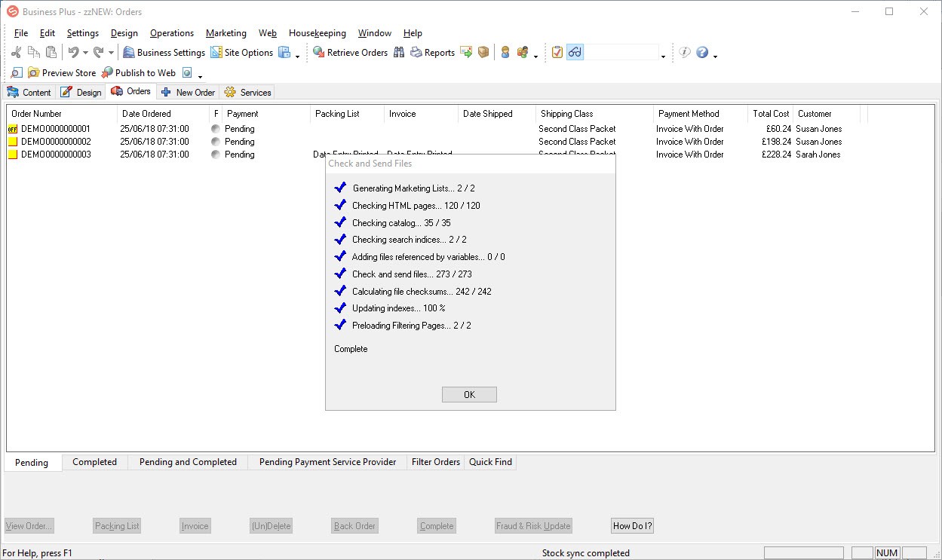The width and height of the screenshot is (942, 560).
Task: Click the Preview Store icon
Action: [34, 73]
